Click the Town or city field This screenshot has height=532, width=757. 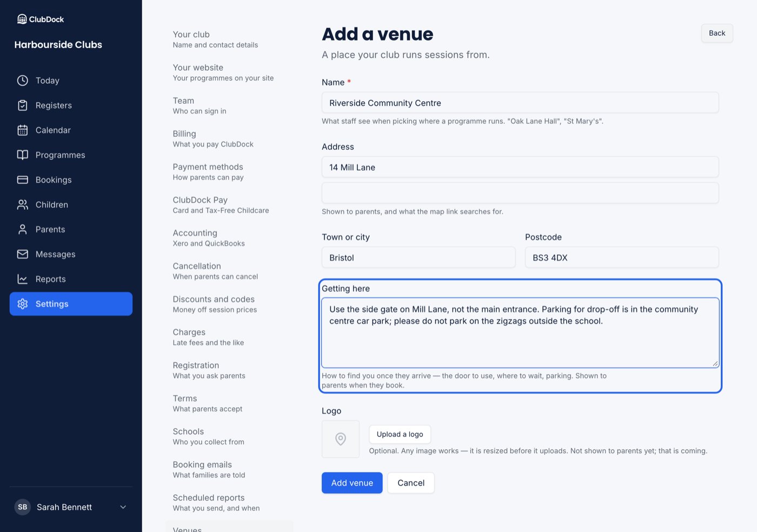(419, 257)
